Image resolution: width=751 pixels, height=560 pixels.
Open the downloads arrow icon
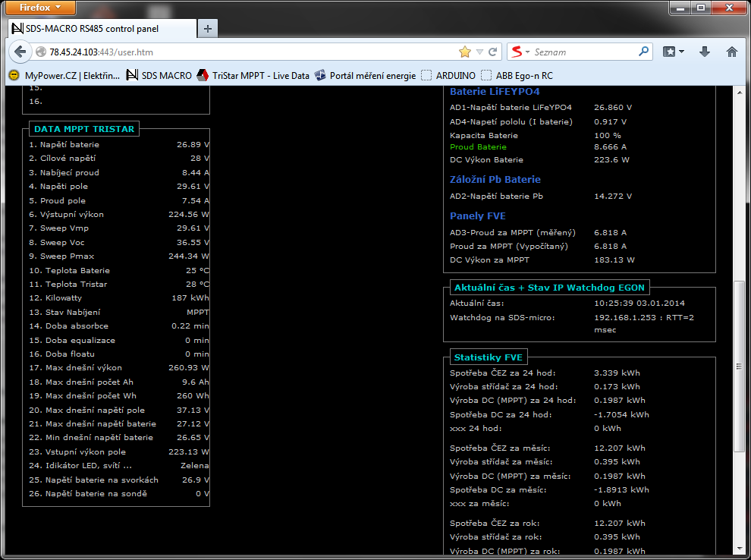coord(704,52)
